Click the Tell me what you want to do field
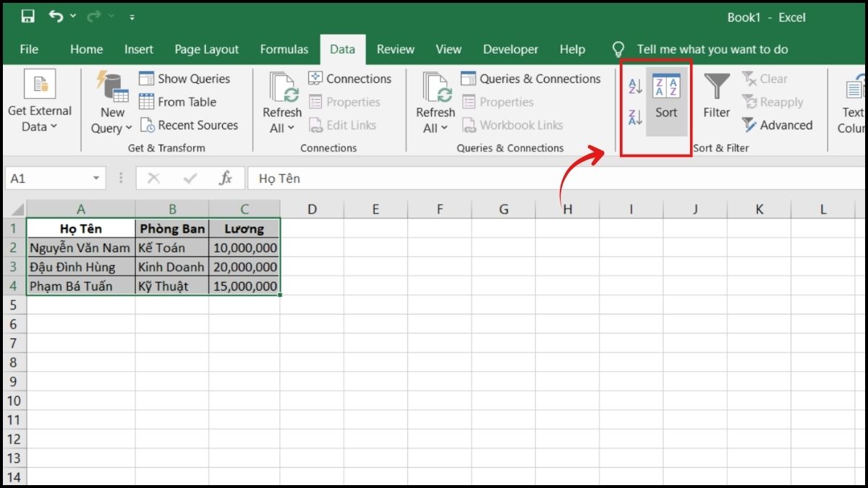868x488 pixels. [x=712, y=49]
